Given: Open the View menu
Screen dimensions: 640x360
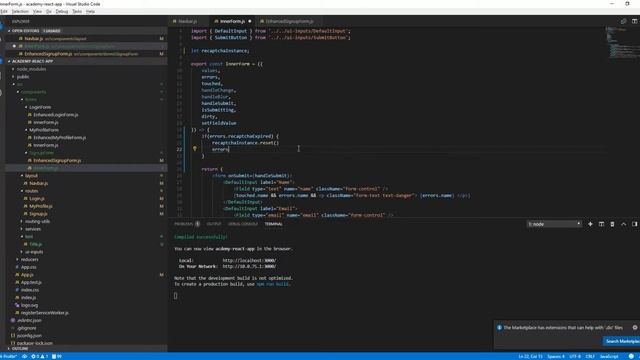Looking at the screenshot, I should pyautogui.click(x=37, y=11).
